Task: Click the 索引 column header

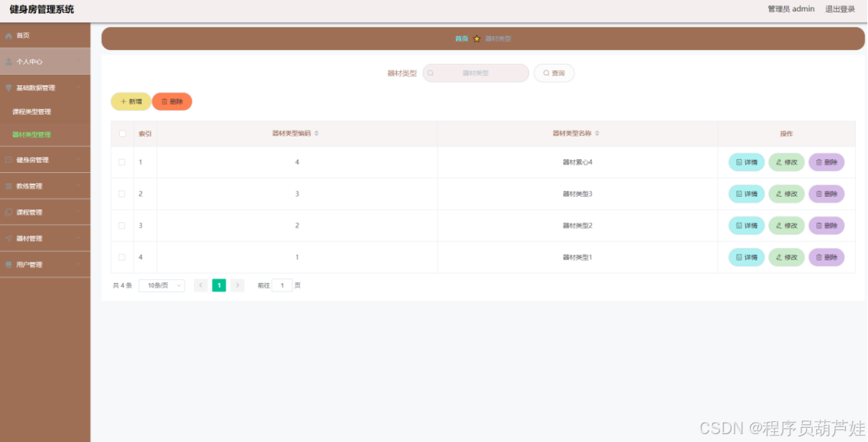Action: click(x=145, y=133)
